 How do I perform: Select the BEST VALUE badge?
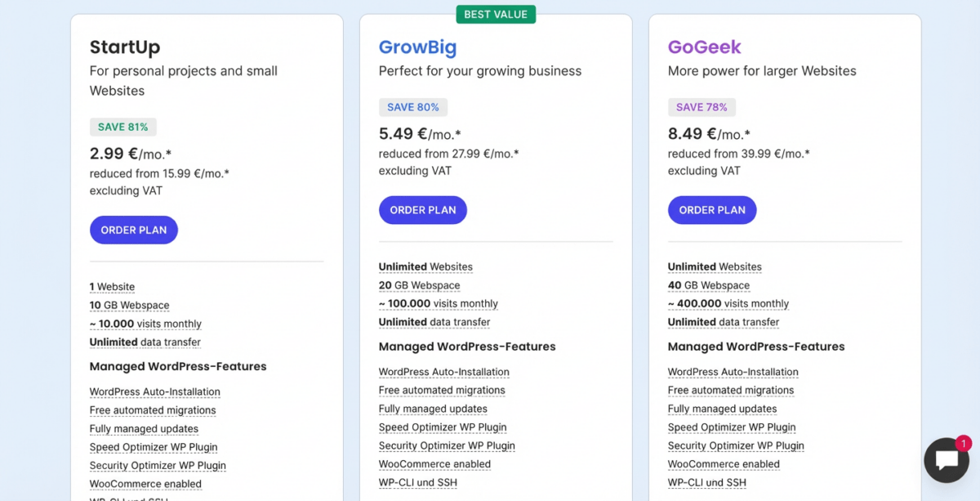click(496, 14)
